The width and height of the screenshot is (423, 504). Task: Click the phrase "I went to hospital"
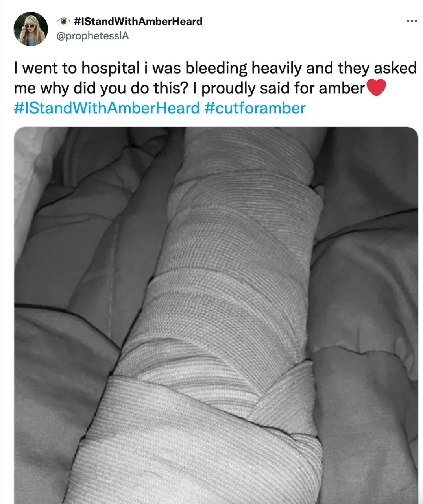[77, 68]
